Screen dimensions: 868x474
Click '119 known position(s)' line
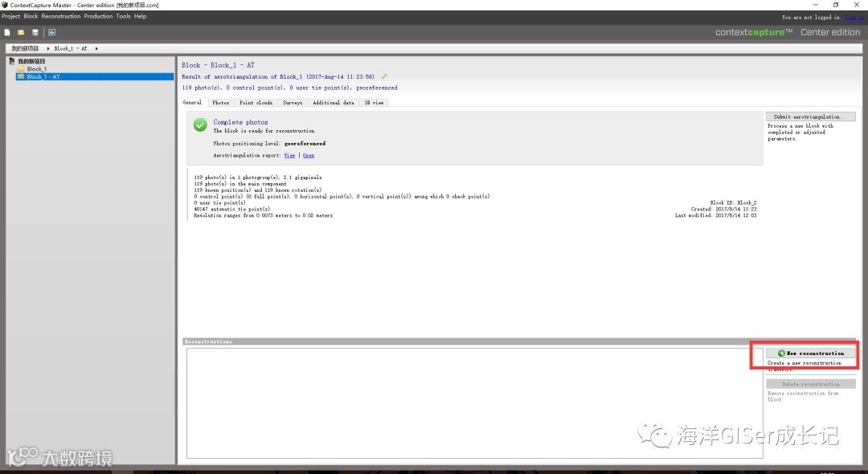[x=257, y=190]
